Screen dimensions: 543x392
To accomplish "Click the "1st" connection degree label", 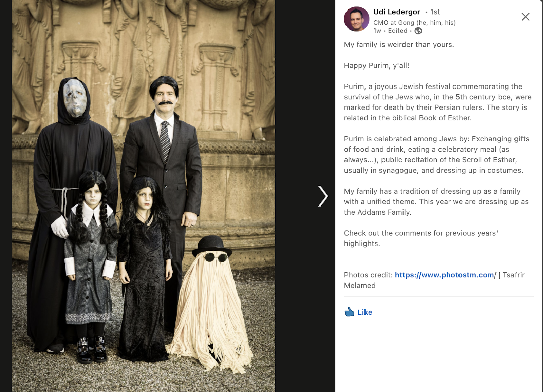I will pyautogui.click(x=435, y=12).
